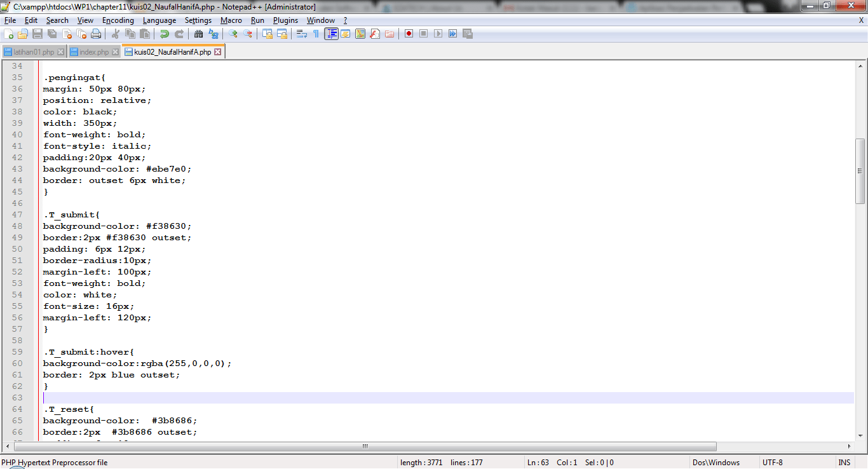Image resolution: width=868 pixels, height=469 pixels.
Task: Open the View menu
Action: pos(85,20)
